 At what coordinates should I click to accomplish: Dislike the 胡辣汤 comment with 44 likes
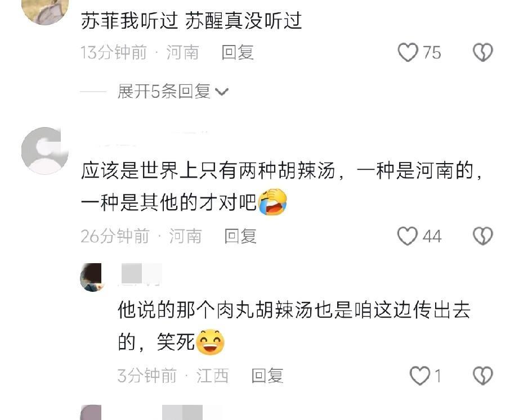coord(483,236)
